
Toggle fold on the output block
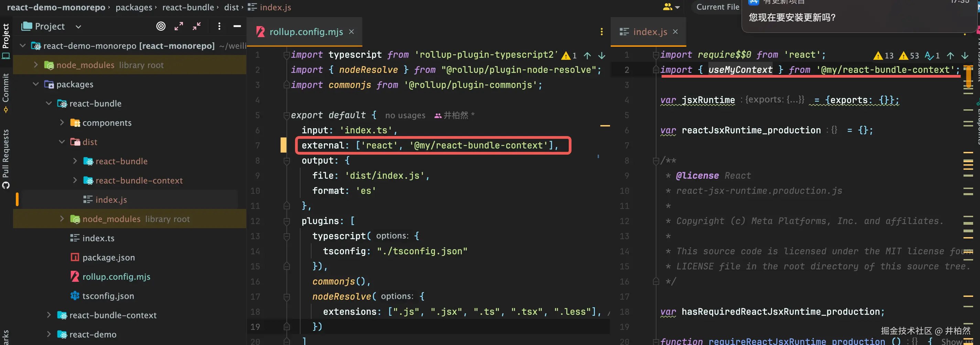287,161
